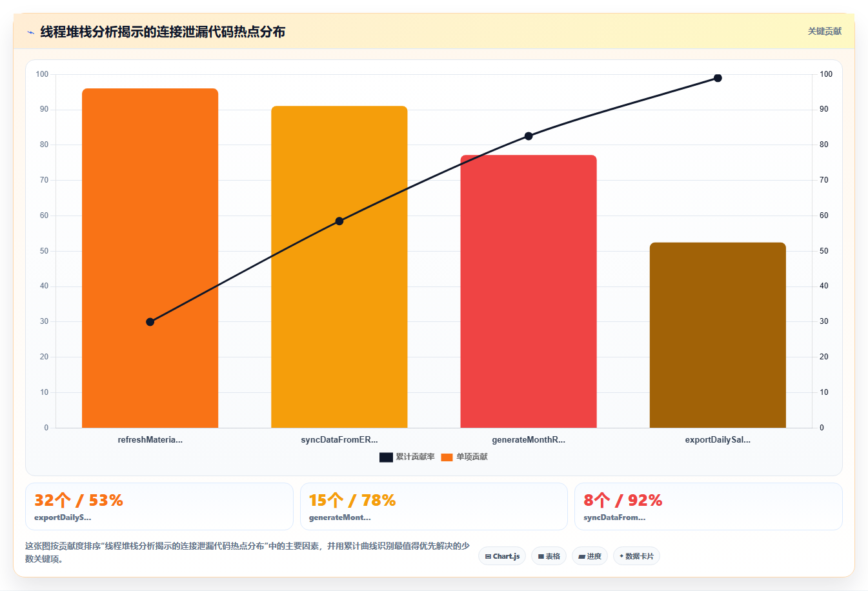Click the cumulative line point above syncDataFromER...
Image resolution: width=868 pixels, height=591 pixels.
pos(339,221)
